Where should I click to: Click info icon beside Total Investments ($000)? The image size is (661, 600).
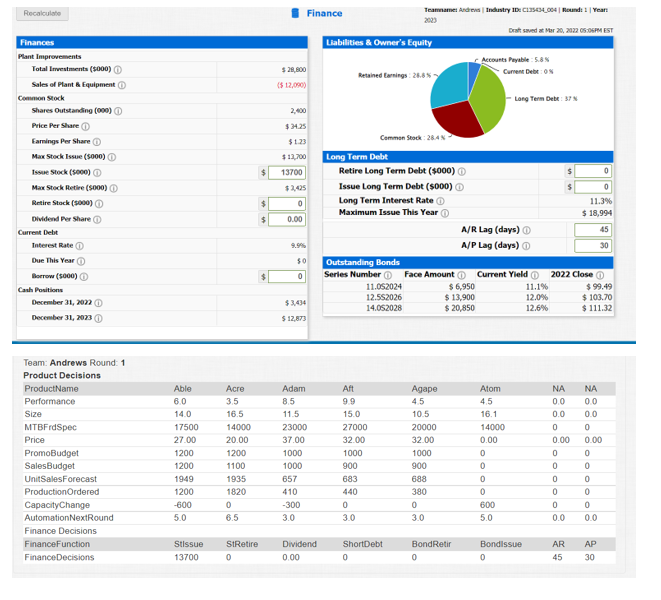pyautogui.click(x=118, y=70)
